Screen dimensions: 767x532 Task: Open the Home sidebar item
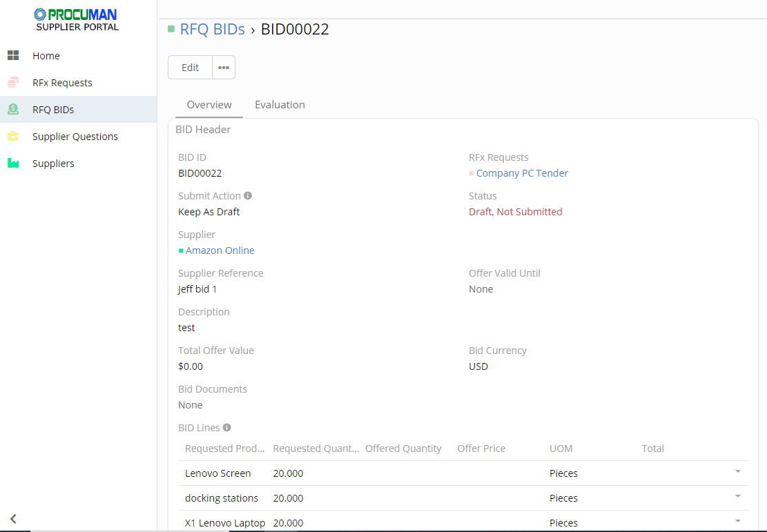(x=78, y=56)
